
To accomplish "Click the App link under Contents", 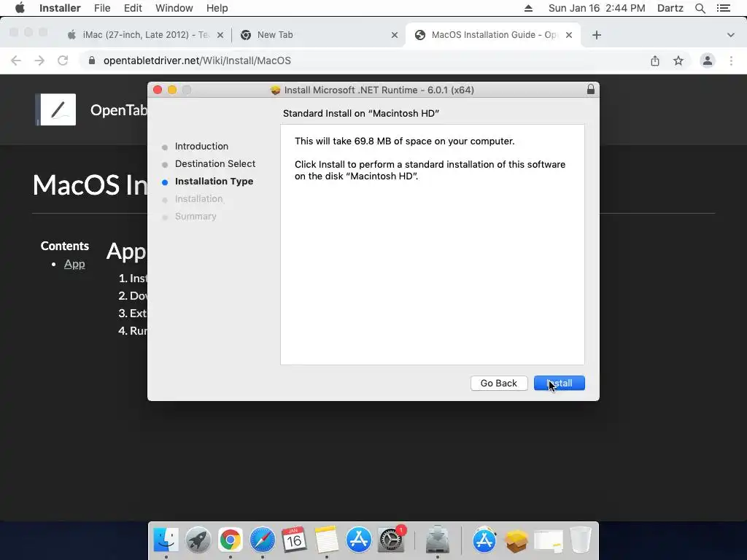I will coord(74,264).
